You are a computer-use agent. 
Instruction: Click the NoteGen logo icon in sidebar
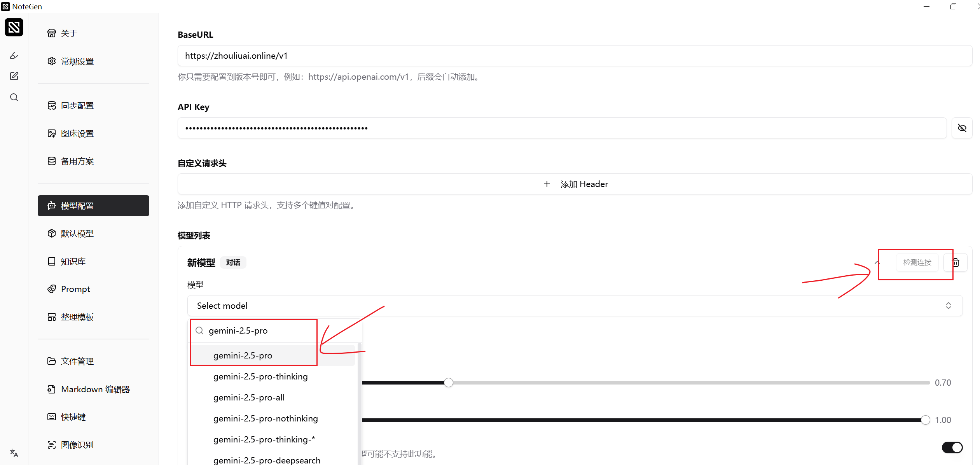(x=14, y=27)
